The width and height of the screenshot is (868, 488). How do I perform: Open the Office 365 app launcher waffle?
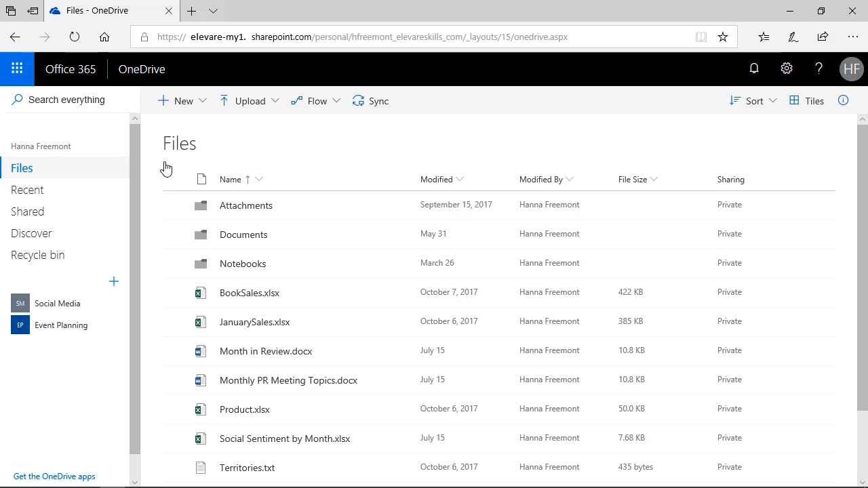tap(17, 69)
